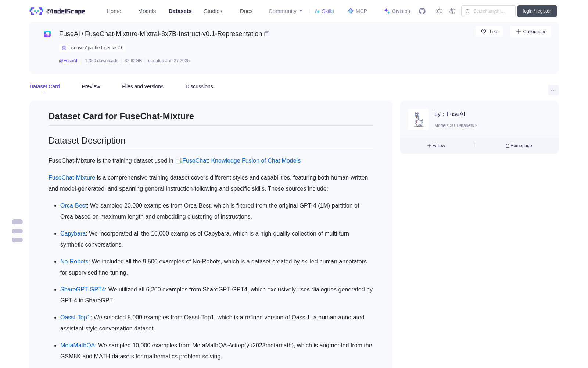Toggle the light/dark theme sun icon
Viewport: 588px width, 368px height.
point(439,11)
